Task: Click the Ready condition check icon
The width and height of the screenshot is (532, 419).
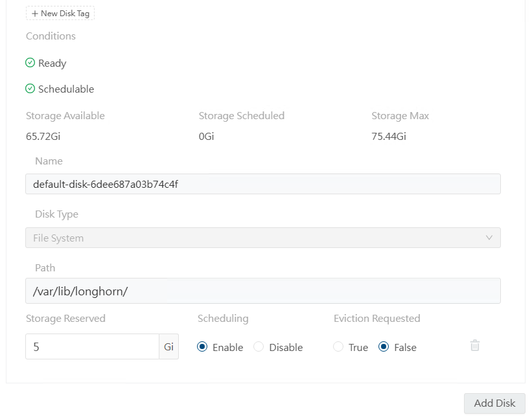Action: tap(30, 63)
